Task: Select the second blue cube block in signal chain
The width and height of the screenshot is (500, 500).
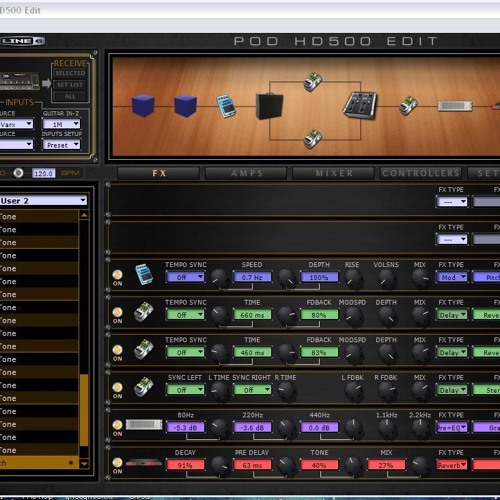Action: click(185, 106)
